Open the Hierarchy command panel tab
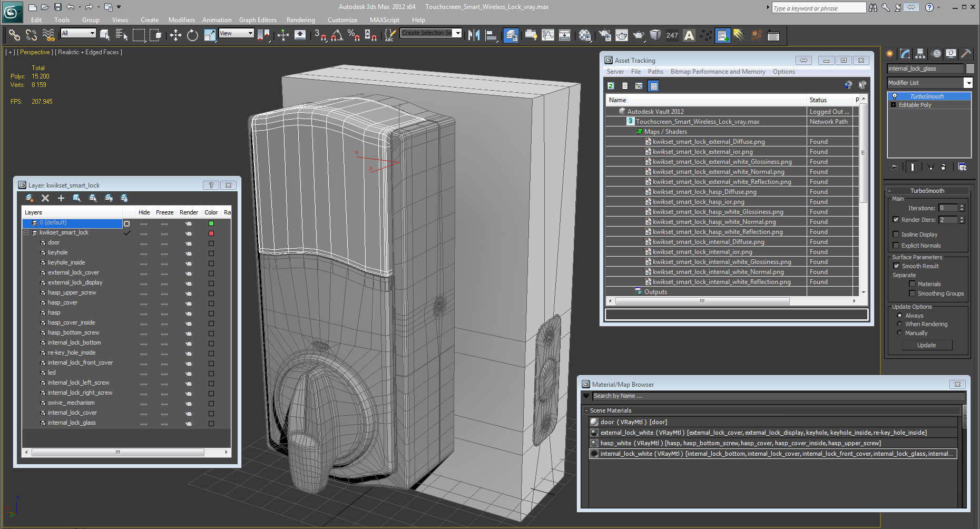Image resolution: width=980 pixels, height=529 pixels. [x=920, y=54]
